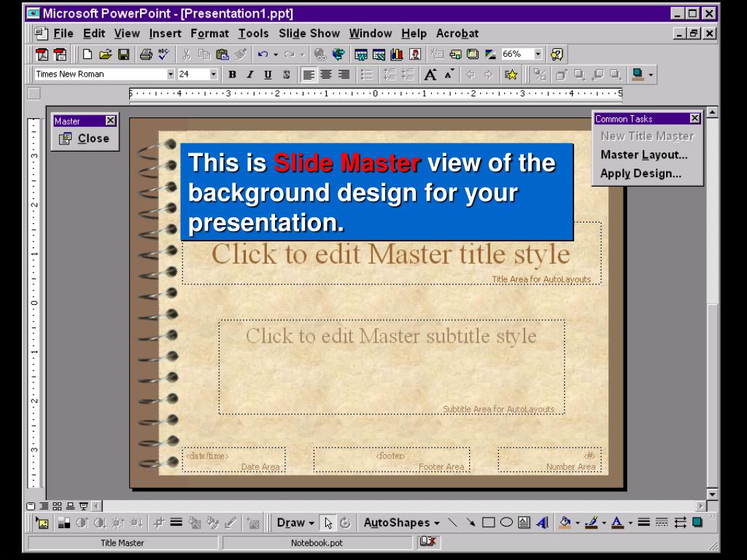
Task: Insert a chart with the bar-chart icon
Action: 396,54
